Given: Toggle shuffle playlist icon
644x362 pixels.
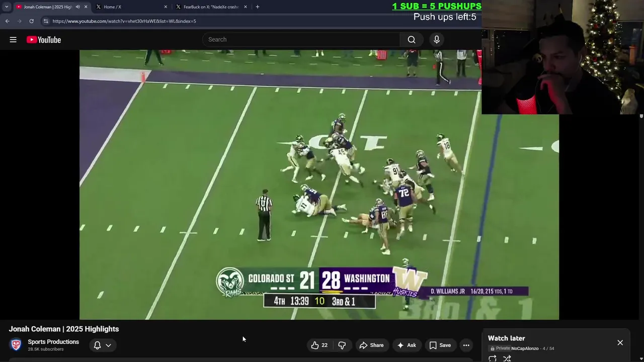Looking at the screenshot, I should (507, 358).
